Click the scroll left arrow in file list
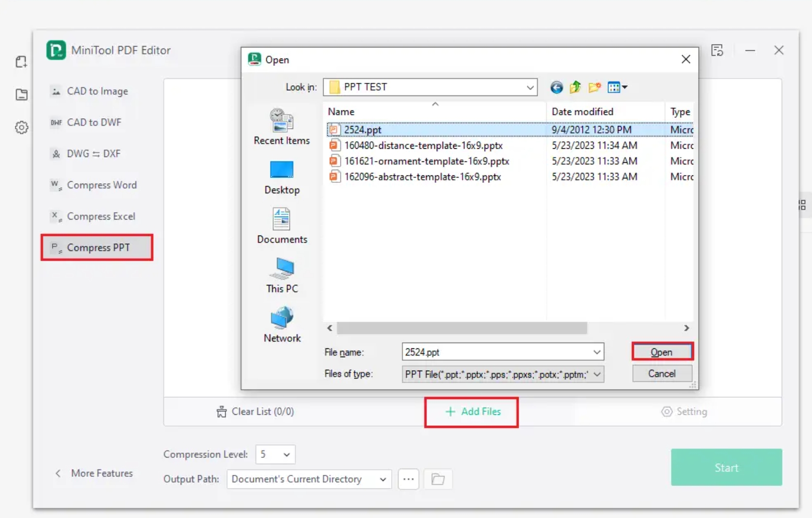The width and height of the screenshot is (812, 518). point(330,328)
